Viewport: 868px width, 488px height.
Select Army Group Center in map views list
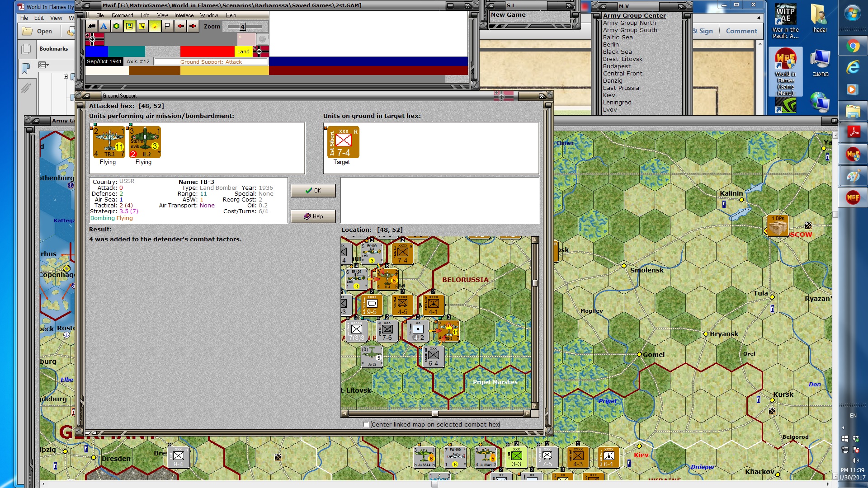pos(634,16)
